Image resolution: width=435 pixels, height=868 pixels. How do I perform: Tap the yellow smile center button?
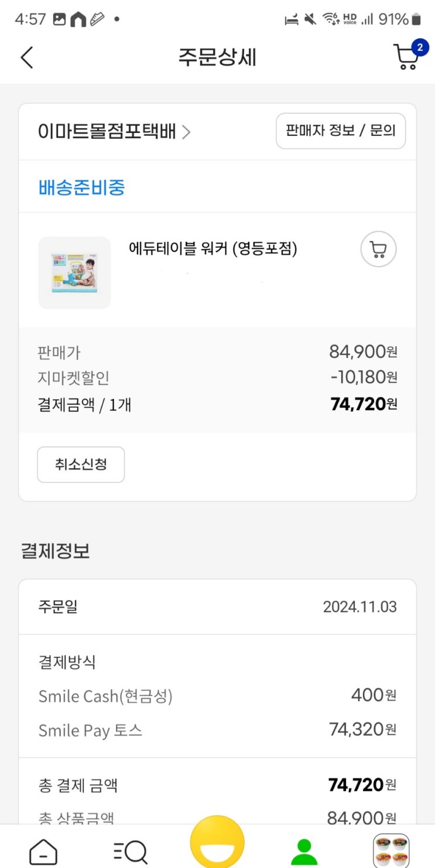click(x=217, y=843)
